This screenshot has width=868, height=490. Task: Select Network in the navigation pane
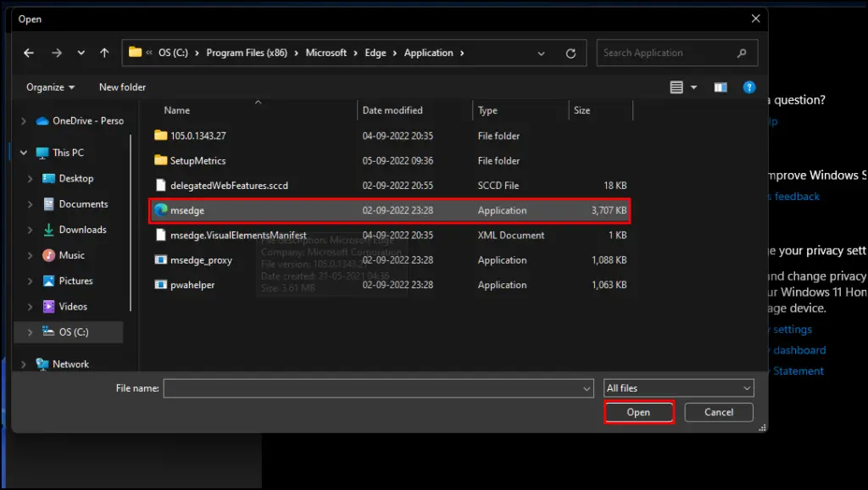[x=62, y=364]
